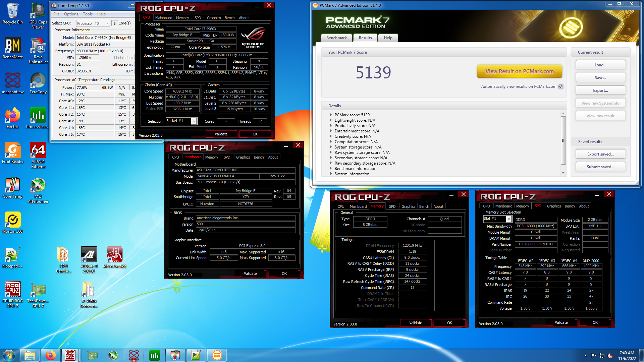644x362 pixels.
Task: Expand Lightweight score detail row
Action: coord(331,120)
